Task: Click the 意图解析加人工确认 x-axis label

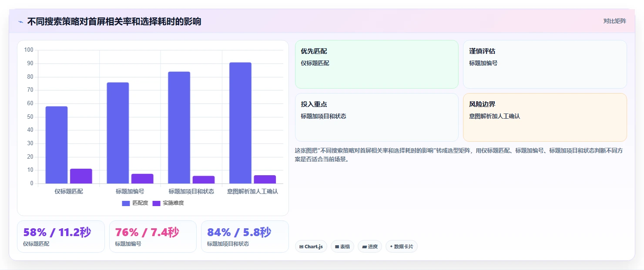Action: [253, 191]
